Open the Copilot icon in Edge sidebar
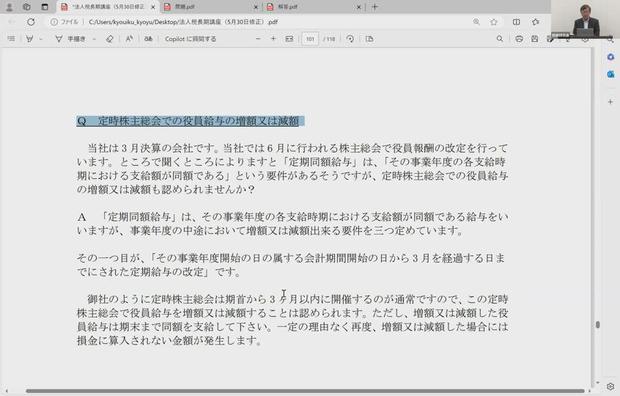Image resolution: width=620 pixels, height=396 pixels. point(611,57)
